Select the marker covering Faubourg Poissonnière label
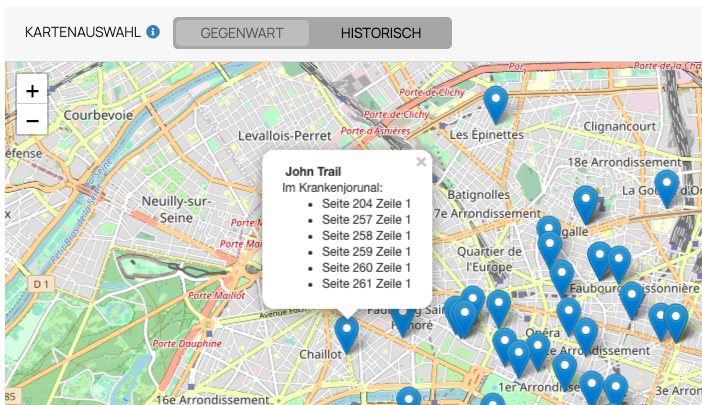 [x=631, y=301]
